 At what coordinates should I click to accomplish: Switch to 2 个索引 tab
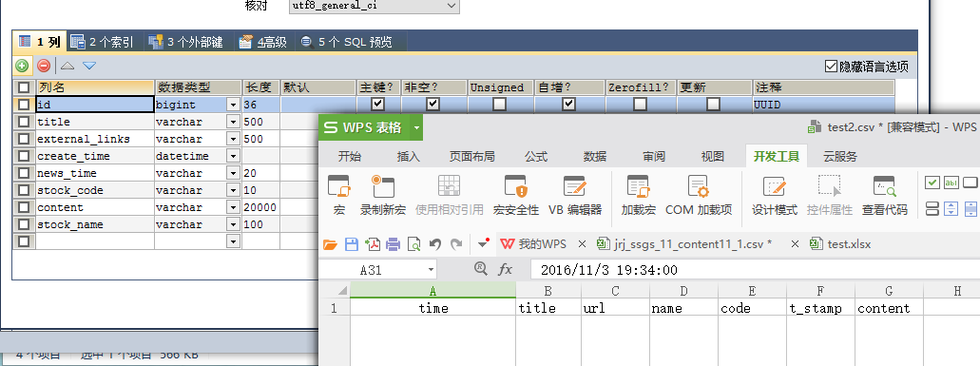point(103,42)
